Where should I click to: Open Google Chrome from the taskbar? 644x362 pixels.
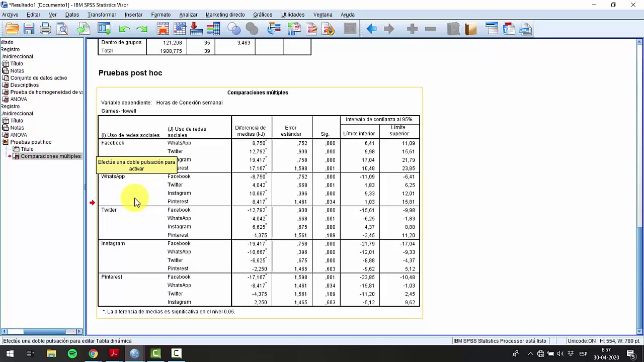[93, 353]
